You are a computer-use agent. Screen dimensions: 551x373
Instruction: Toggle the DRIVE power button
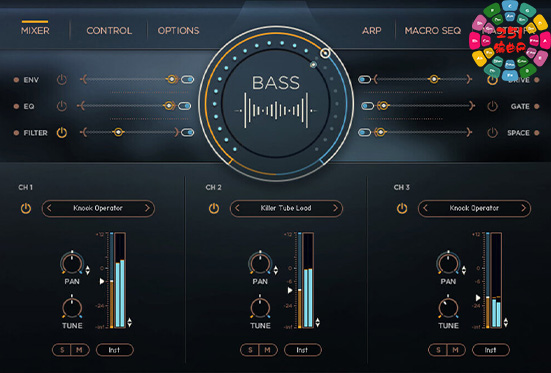click(492, 80)
